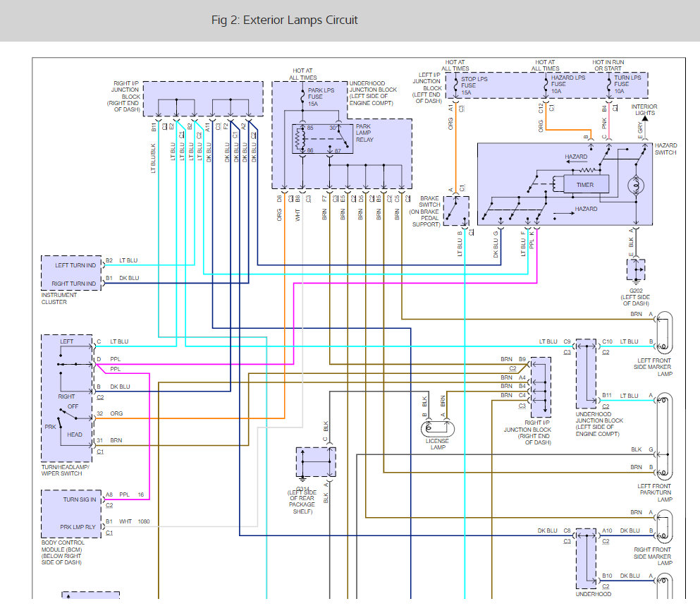Click the 'LEFT TURN IND' label

[x=75, y=265]
